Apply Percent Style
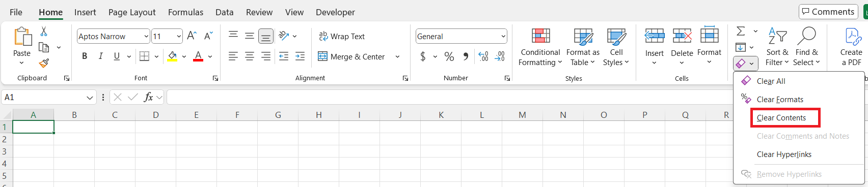The image size is (868, 187). click(449, 56)
